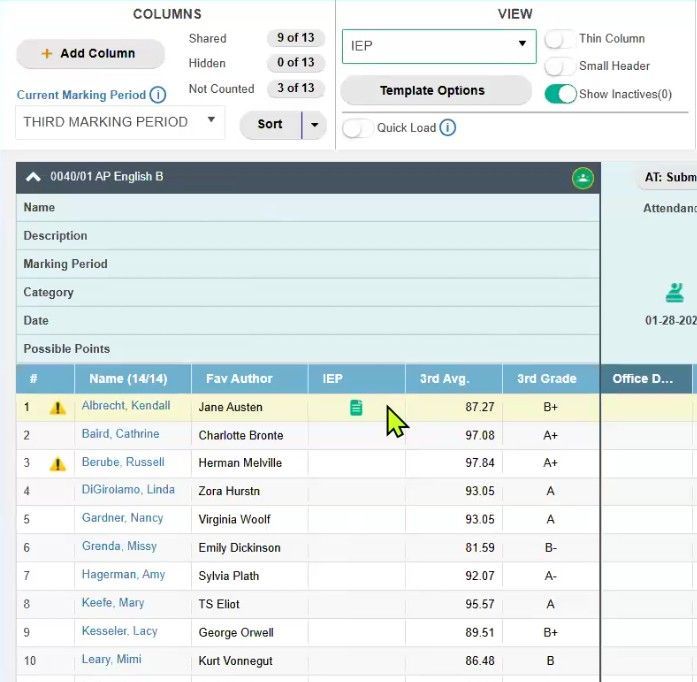Click Herman Melville cell
Screen dimensions: 697x682
tap(249, 463)
